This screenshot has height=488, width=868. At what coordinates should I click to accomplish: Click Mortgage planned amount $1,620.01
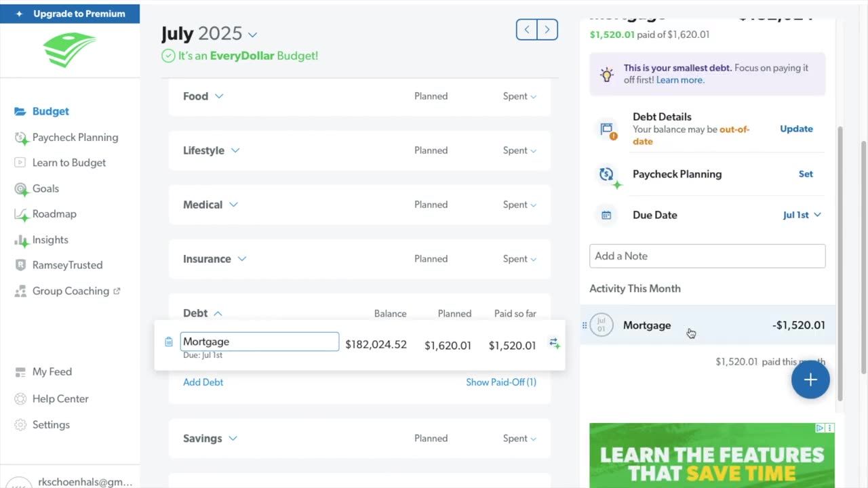tap(448, 346)
